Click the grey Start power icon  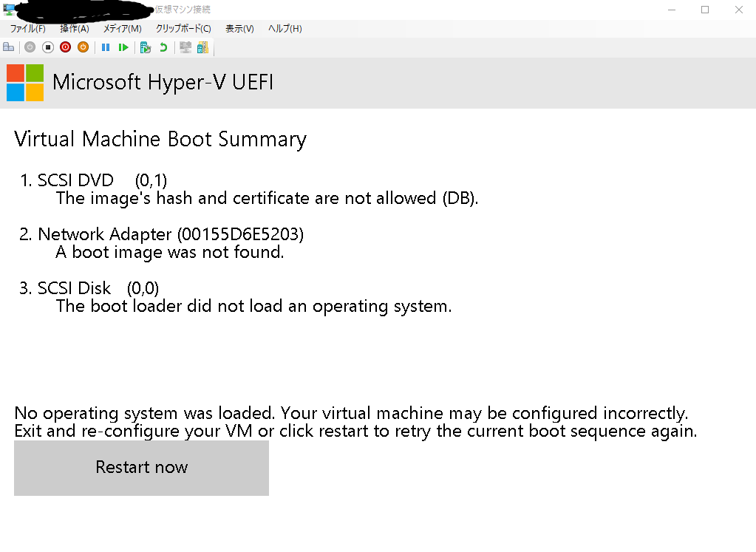click(30, 47)
